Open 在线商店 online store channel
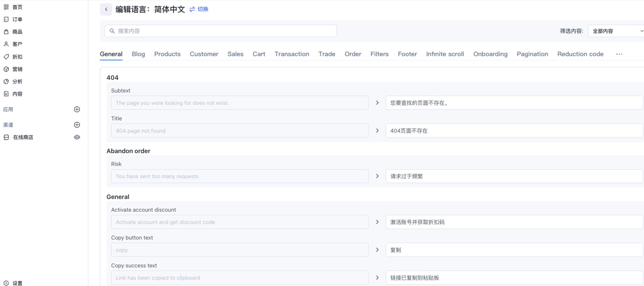Viewport: 644px width, 286px height. pos(23,137)
